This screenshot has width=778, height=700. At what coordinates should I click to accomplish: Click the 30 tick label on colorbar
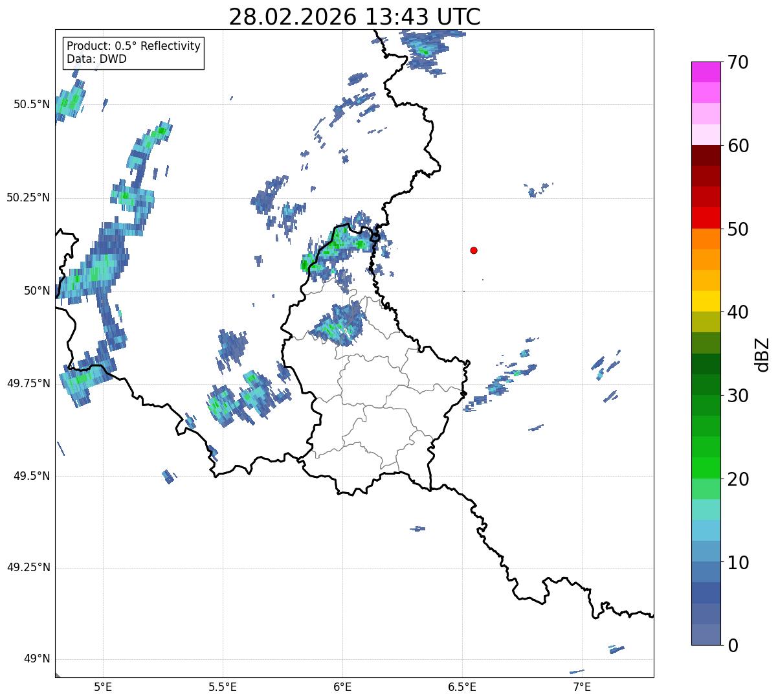[x=739, y=396]
